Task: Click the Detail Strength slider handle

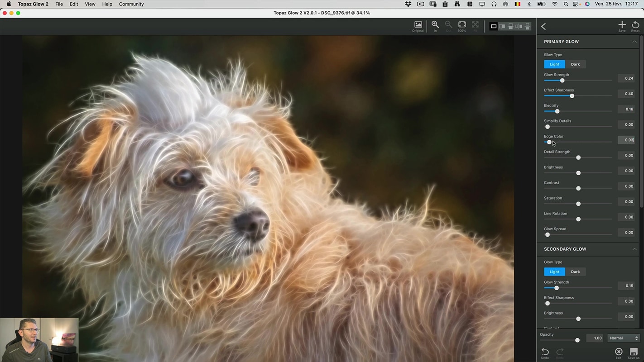Action: 578,157
